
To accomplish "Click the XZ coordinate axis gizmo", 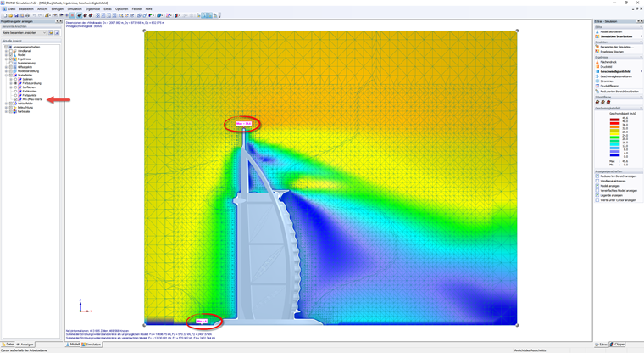I will point(85,306).
